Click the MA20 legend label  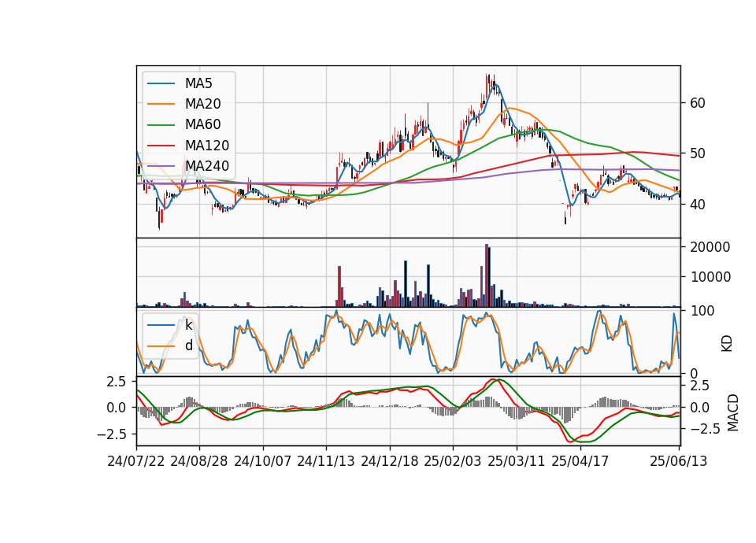point(202,104)
